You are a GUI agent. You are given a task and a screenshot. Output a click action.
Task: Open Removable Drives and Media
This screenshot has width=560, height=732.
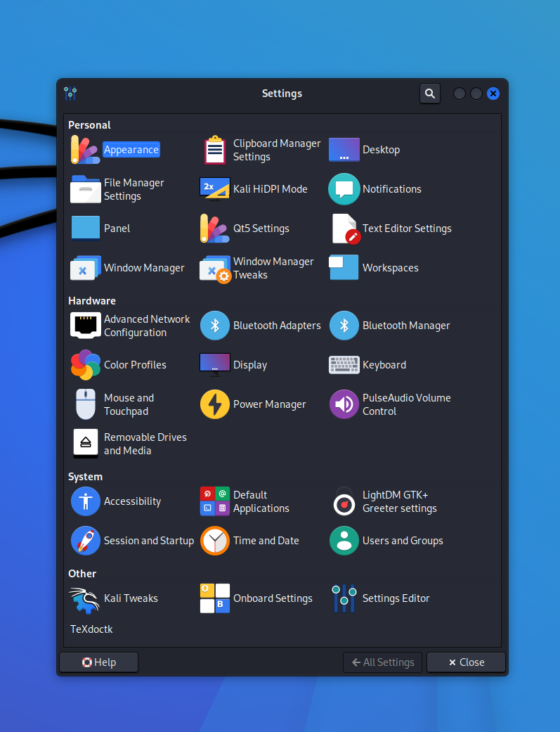click(86, 444)
